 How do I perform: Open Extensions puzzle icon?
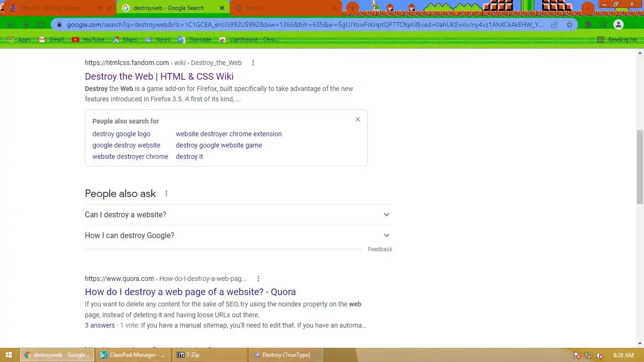588,25
